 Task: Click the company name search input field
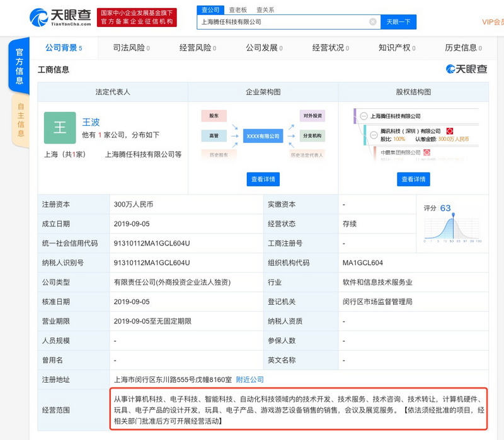[x=283, y=22]
